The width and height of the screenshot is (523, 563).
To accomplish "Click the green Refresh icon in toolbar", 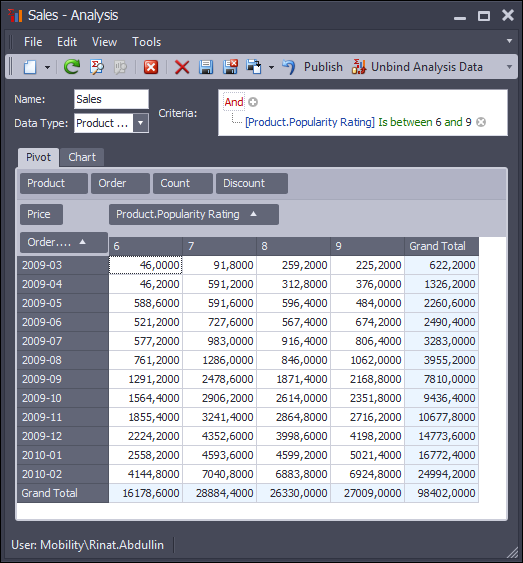I will click(72, 67).
